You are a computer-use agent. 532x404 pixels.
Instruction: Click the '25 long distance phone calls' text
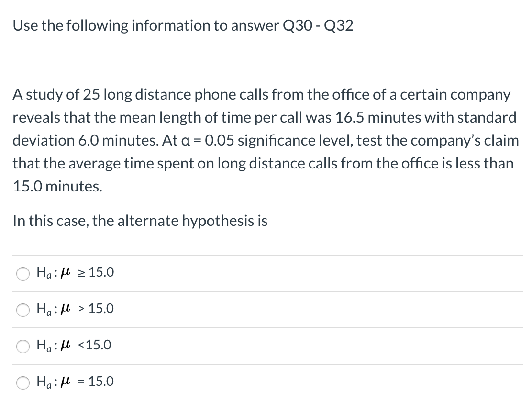click(x=177, y=94)
